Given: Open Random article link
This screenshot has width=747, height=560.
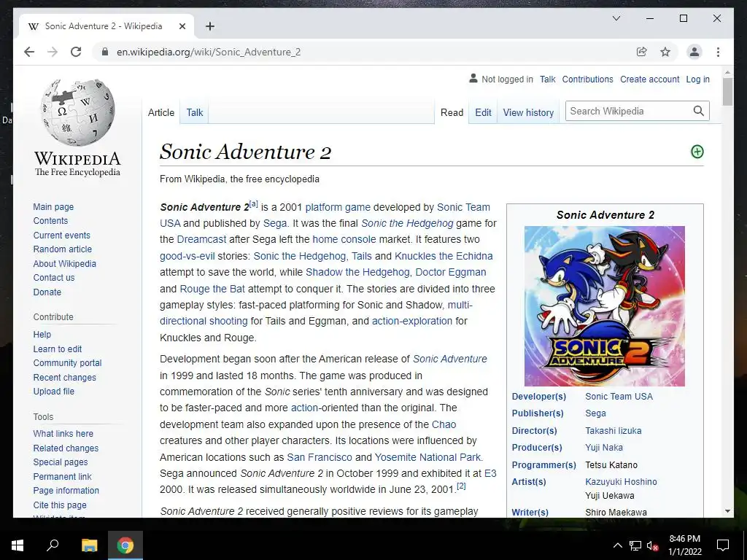Looking at the screenshot, I should [x=63, y=249].
